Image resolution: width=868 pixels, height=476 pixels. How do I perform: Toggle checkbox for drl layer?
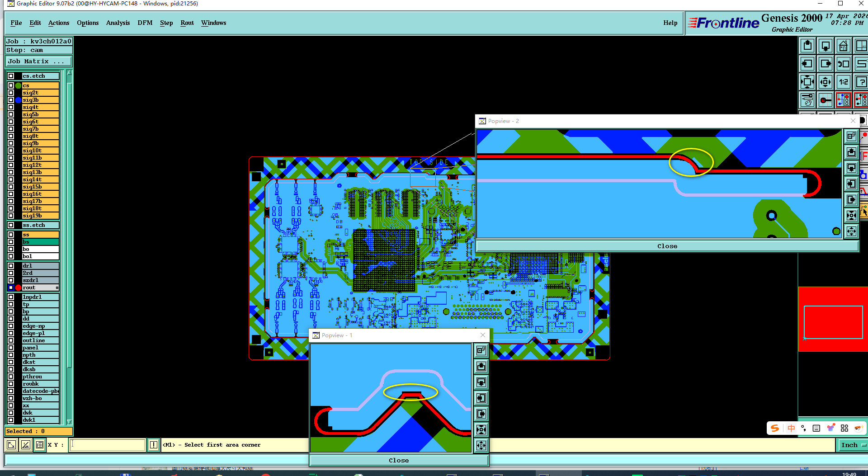(11, 266)
